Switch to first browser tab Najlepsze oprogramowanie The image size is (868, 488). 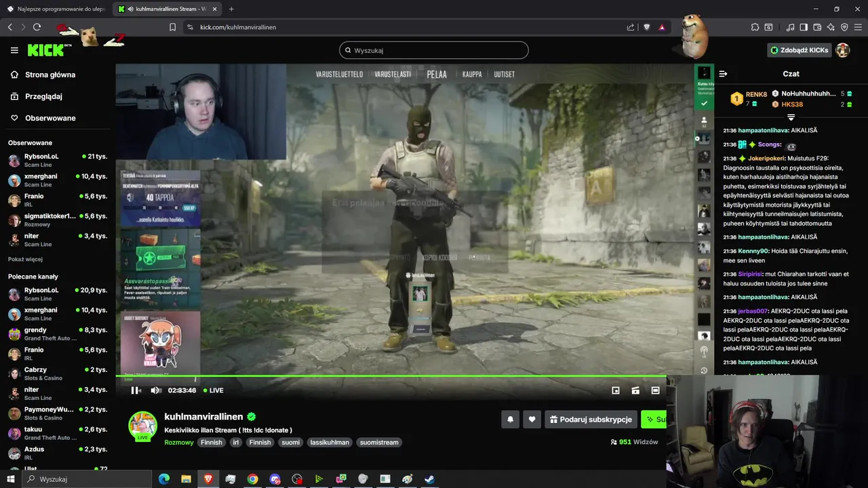coord(56,9)
